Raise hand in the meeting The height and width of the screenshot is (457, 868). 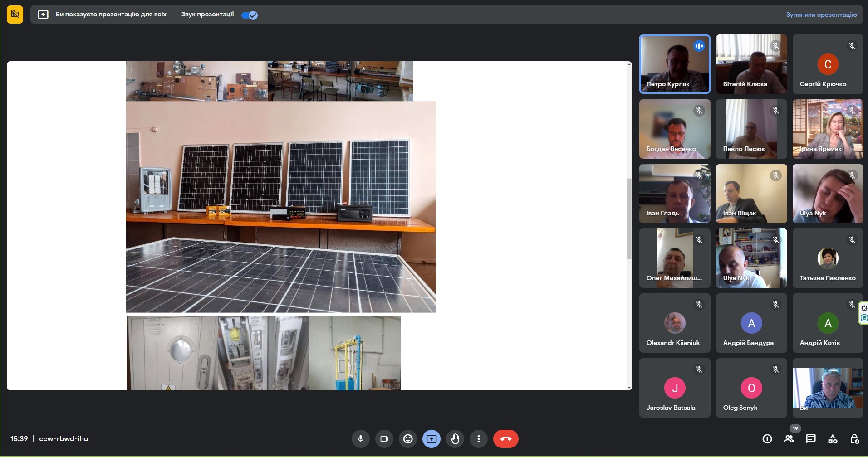(455, 439)
